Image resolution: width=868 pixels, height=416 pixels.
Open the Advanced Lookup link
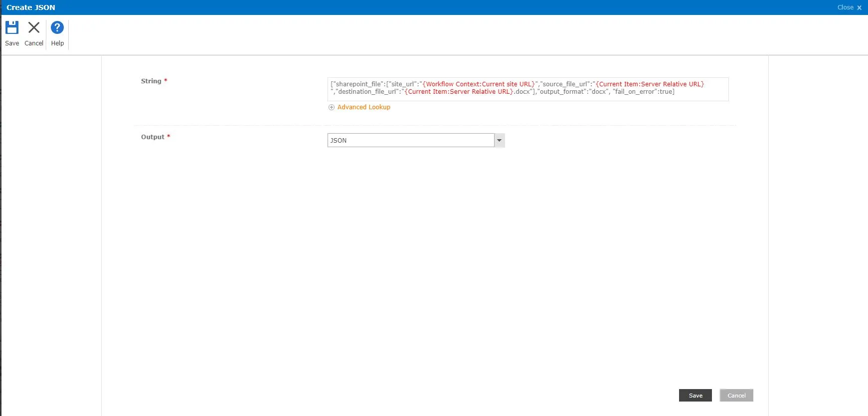pyautogui.click(x=363, y=107)
